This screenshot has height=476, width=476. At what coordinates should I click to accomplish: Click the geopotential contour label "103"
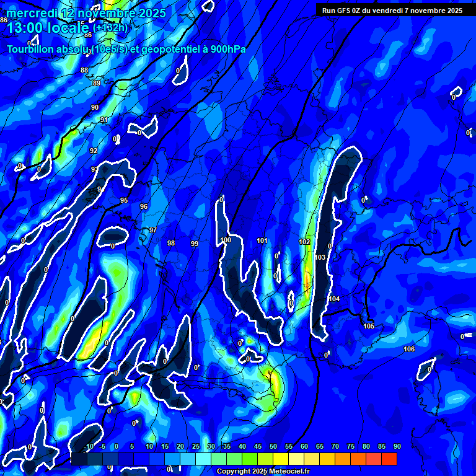[320, 257]
